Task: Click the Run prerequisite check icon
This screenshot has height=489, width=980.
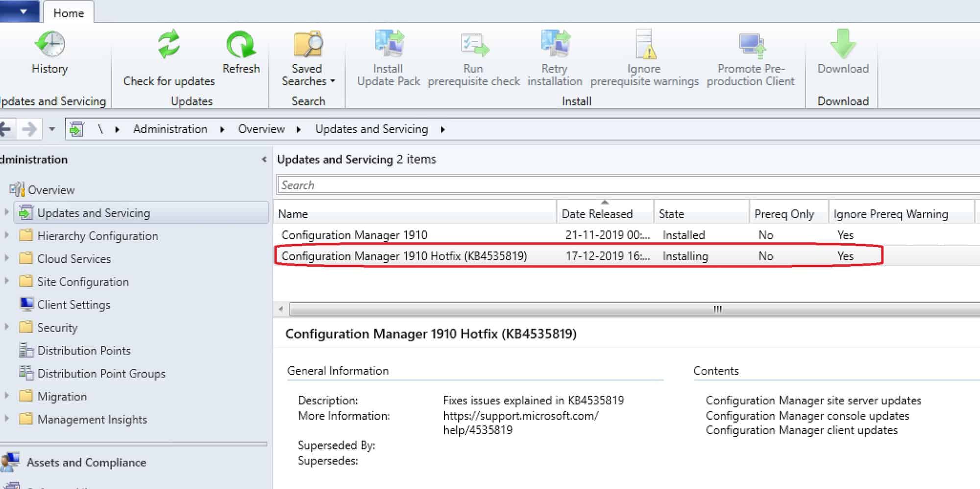Action: pos(474,44)
